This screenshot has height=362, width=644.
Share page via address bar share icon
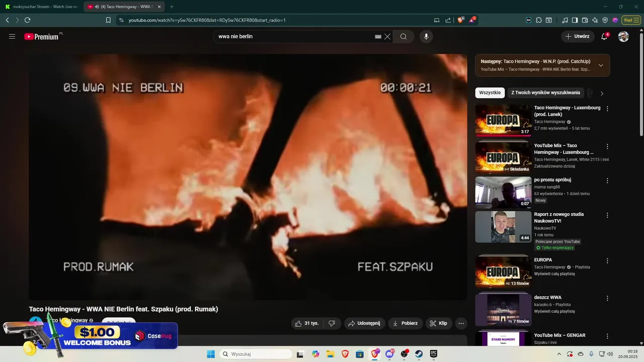[448, 20]
